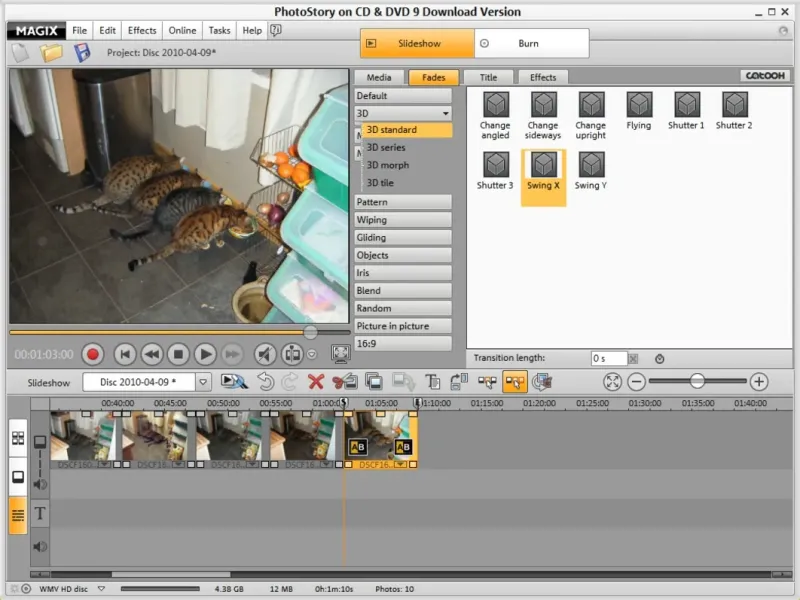This screenshot has height=600, width=800.
Task: Click the title track T icon
Action: click(x=40, y=513)
